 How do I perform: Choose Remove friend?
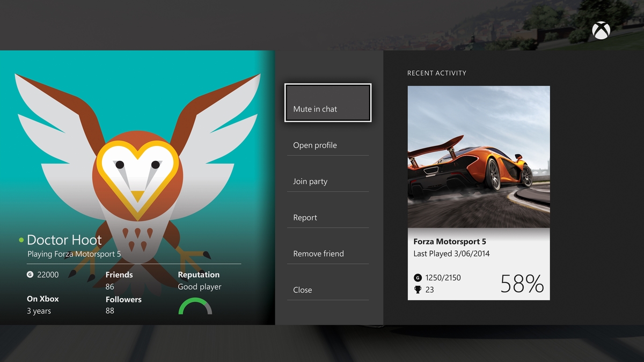pos(328,254)
